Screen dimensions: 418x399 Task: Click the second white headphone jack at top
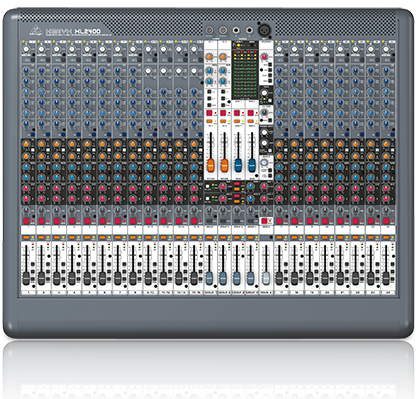coord(249,30)
